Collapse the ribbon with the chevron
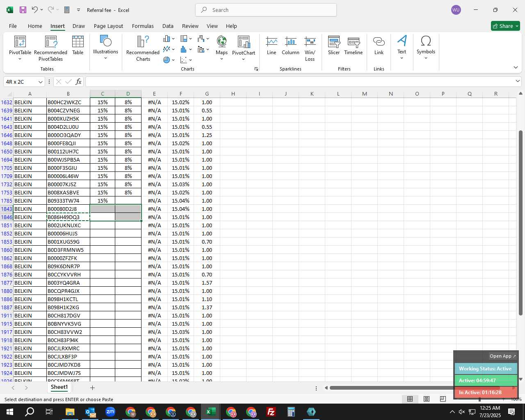The height and width of the screenshot is (420, 525). coord(516,67)
